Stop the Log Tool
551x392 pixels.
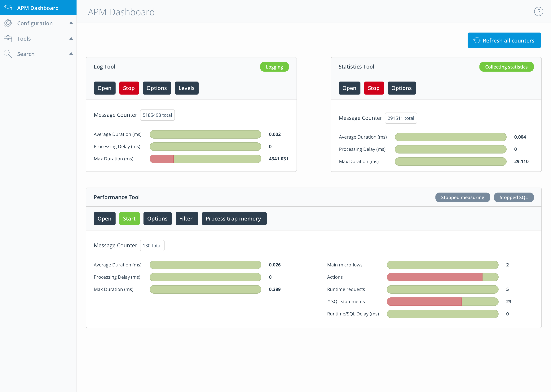click(129, 88)
